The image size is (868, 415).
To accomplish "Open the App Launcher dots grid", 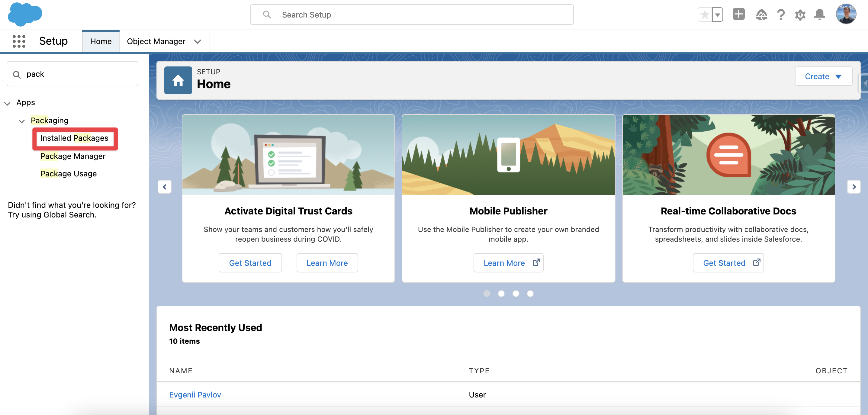I will (19, 41).
